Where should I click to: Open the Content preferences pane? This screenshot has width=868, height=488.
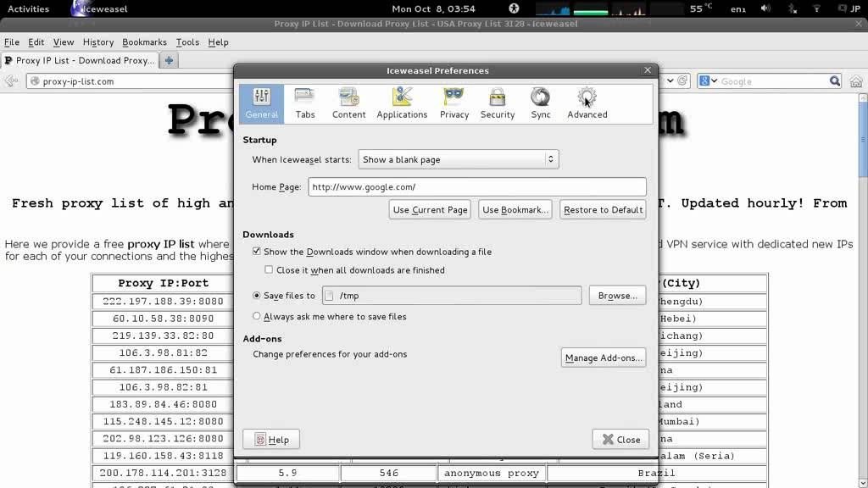pyautogui.click(x=348, y=103)
